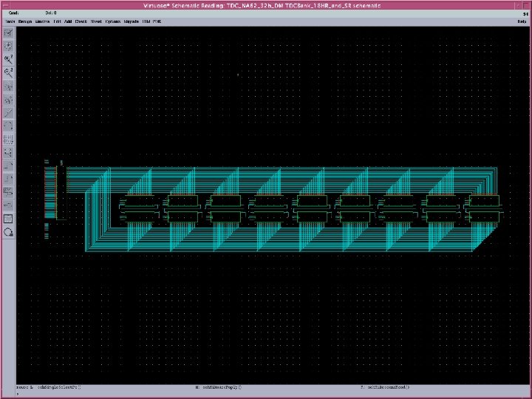Open the IBM menu

point(146,21)
